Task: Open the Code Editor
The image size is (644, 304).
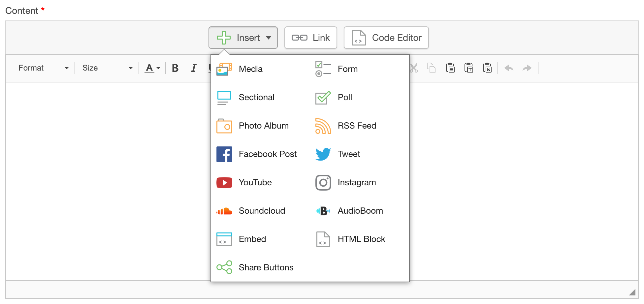Action: 386,37
